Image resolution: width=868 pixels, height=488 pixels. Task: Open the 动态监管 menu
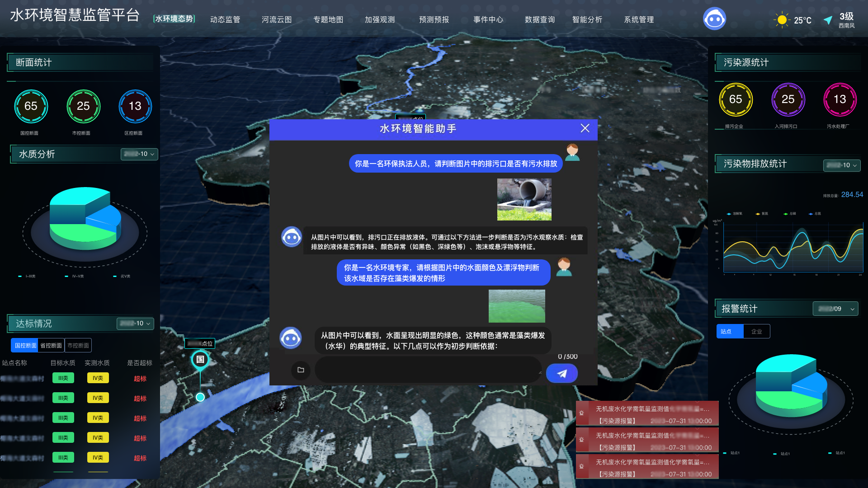pyautogui.click(x=225, y=19)
